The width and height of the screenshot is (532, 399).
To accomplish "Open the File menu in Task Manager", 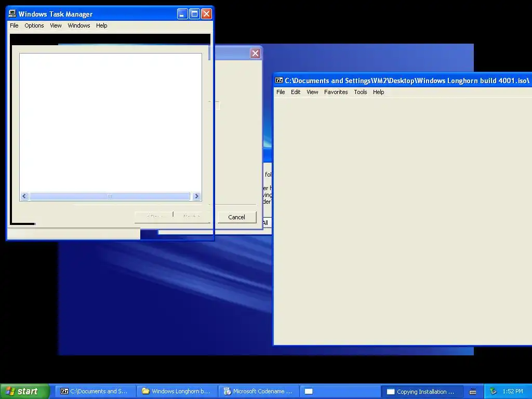I will click(x=14, y=25).
